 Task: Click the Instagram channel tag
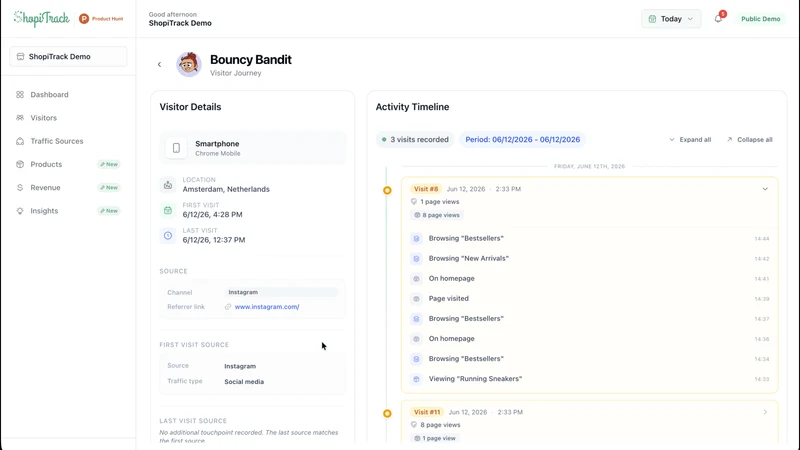tap(281, 292)
